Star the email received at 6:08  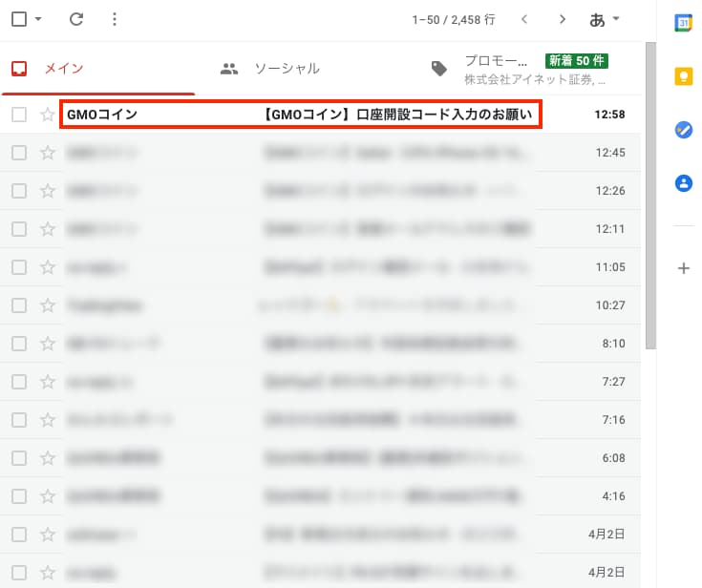[48, 458]
